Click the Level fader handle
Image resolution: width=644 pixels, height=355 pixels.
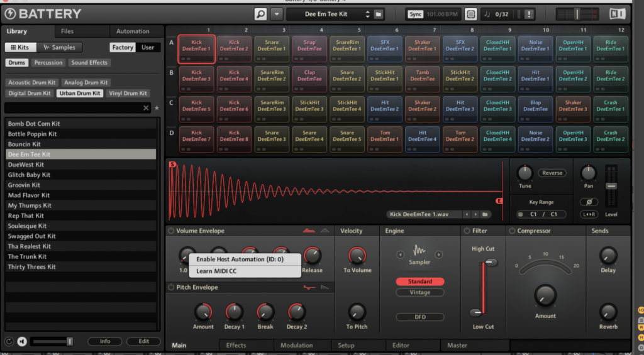[611, 186]
